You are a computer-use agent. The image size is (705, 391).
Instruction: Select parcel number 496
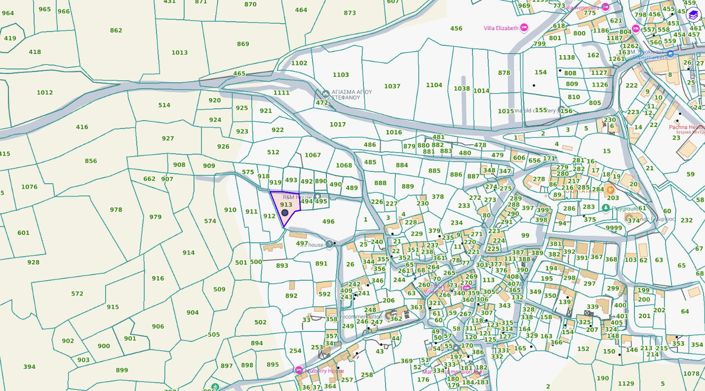[x=328, y=222]
